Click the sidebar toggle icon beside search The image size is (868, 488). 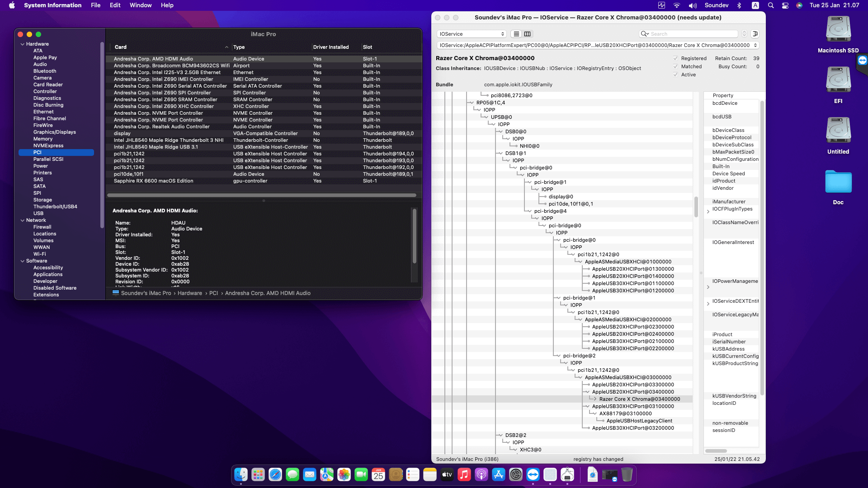(755, 34)
